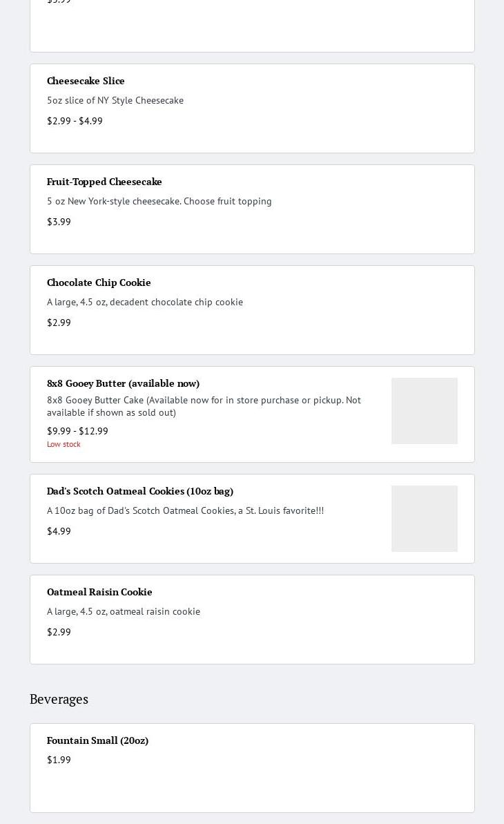Click the Fountain Small $1.99 price
Viewport: 504px width, 824px height.
pos(59,760)
